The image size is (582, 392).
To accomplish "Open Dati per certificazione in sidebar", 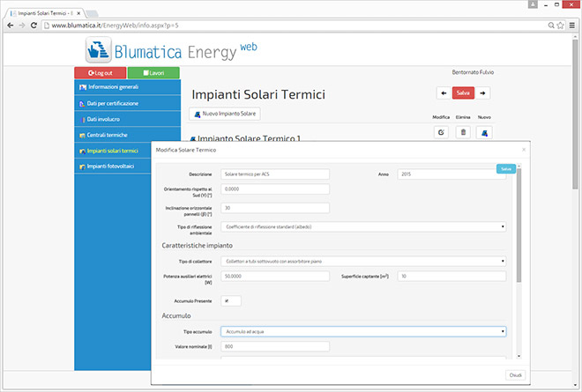I will click(x=128, y=103).
